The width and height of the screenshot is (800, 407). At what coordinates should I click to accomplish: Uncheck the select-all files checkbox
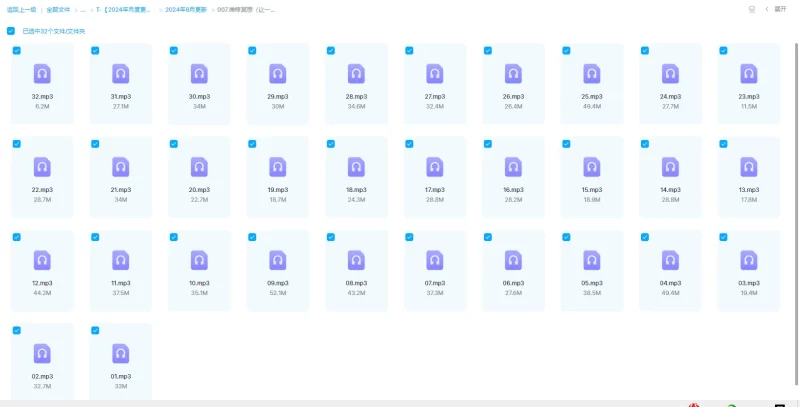pyautogui.click(x=11, y=31)
